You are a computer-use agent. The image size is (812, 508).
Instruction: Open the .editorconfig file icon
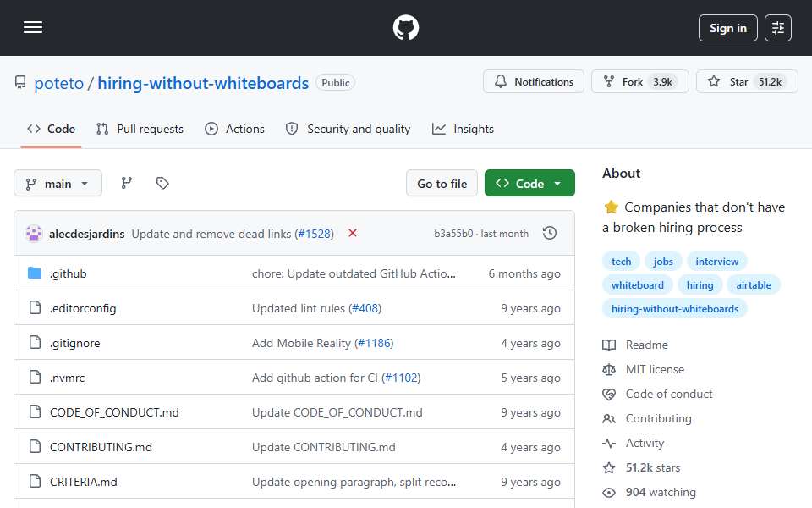coord(35,307)
